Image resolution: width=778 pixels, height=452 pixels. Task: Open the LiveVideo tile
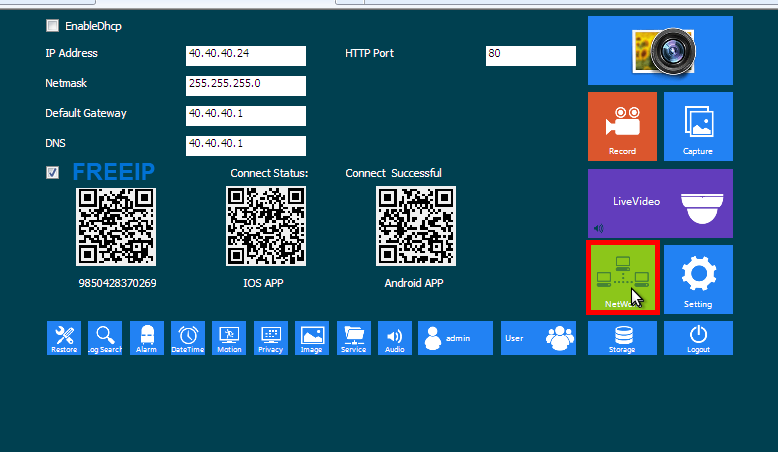(x=660, y=203)
